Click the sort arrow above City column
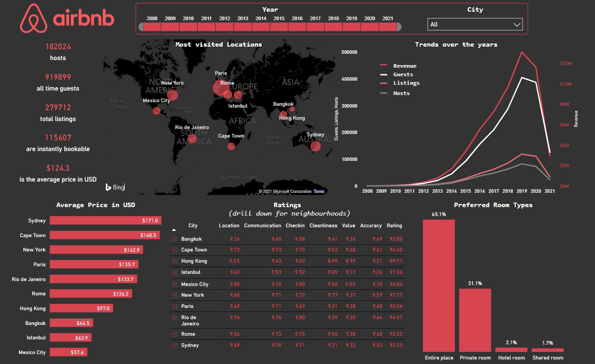 (174, 229)
